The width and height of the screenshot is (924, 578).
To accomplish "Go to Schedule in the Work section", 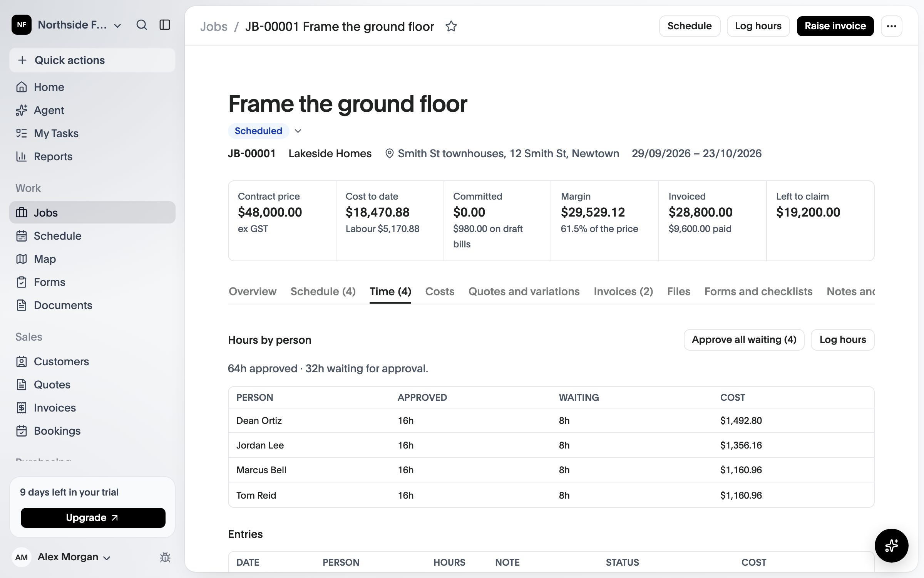I will [92, 236].
